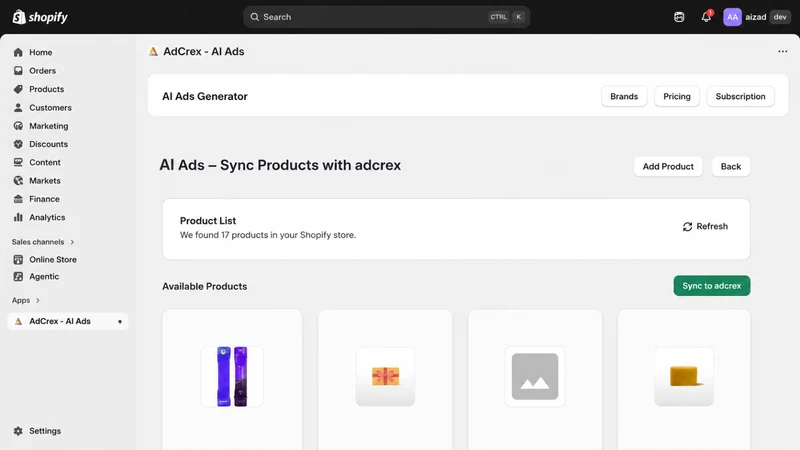The image size is (800, 450).
Task: Select AdCrex - AI Ads app entry
Action: click(67, 321)
